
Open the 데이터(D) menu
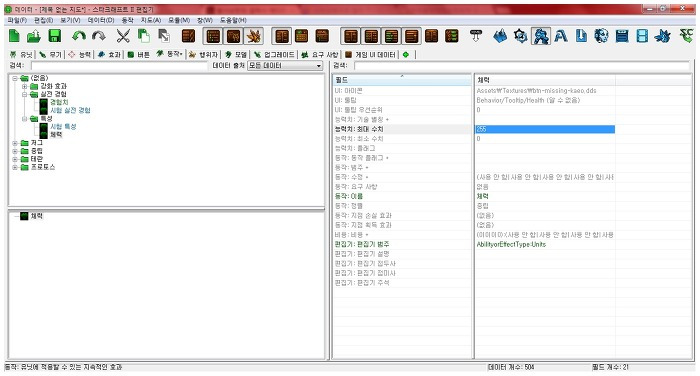click(100, 20)
